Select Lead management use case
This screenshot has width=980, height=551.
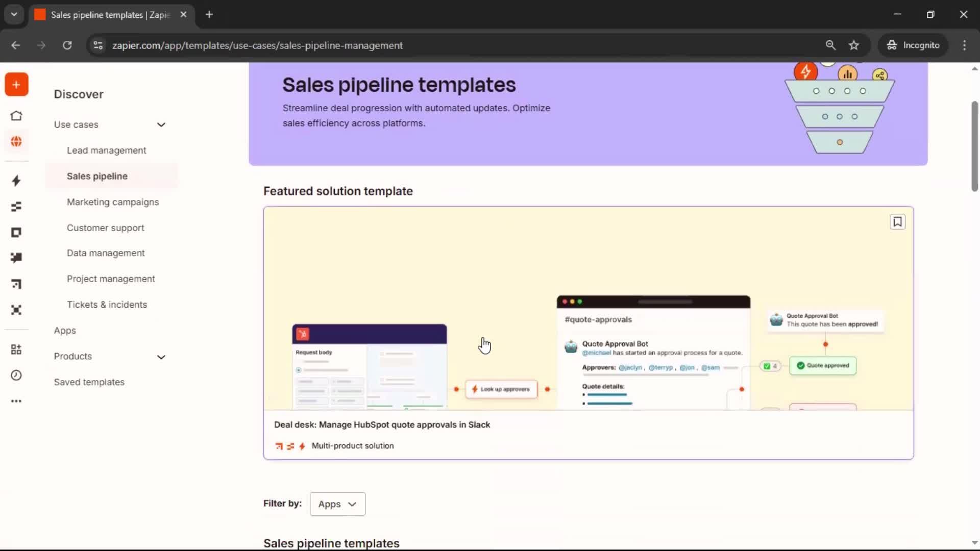[x=106, y=151]
